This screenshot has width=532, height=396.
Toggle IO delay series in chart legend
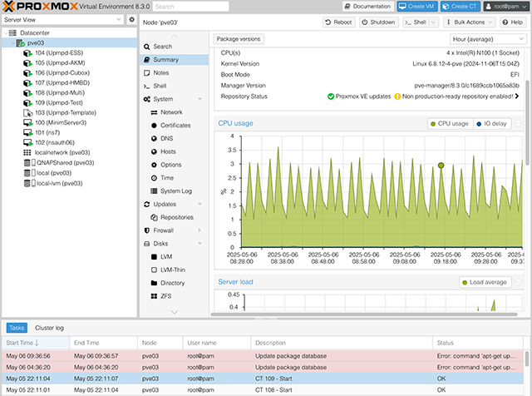click(491, 124)
